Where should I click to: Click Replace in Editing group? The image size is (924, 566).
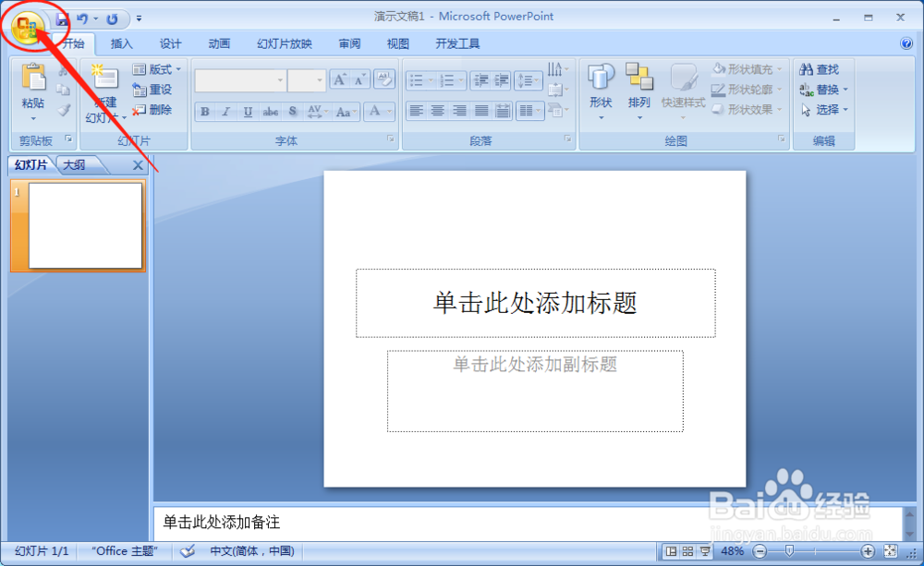(823, 90)
